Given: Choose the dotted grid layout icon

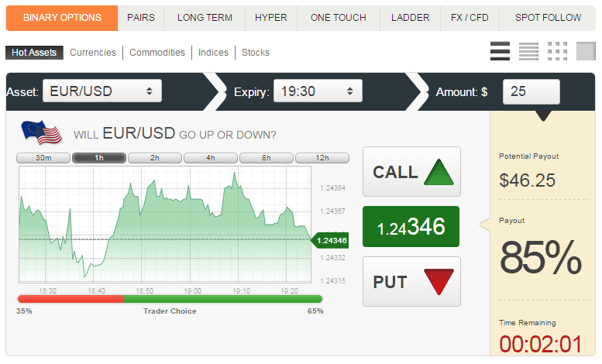Looking at the screenshot, I should pos(557,51).
